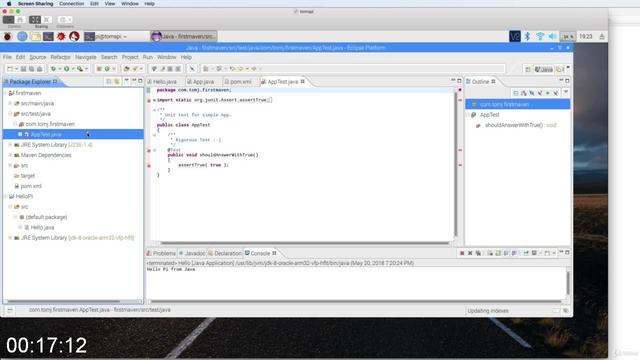Screen dimensions: 640x360
Task: Click Collapse All in Package Explorer
Action: pyautogui.click(x=109, y=82)
